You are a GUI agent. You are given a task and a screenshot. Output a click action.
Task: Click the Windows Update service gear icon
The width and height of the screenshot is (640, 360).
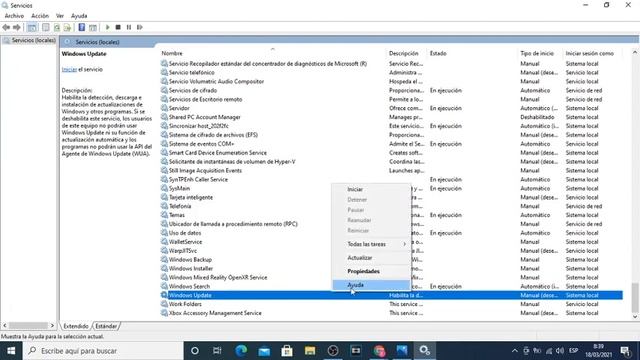pyautogui.click(x=164, y=295)
